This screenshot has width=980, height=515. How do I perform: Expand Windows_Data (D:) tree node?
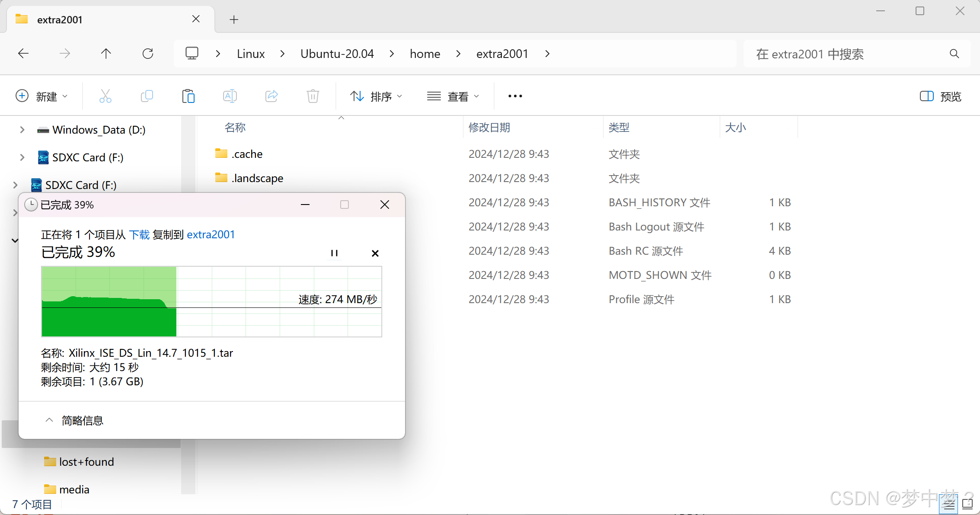[x=22, y=130]
